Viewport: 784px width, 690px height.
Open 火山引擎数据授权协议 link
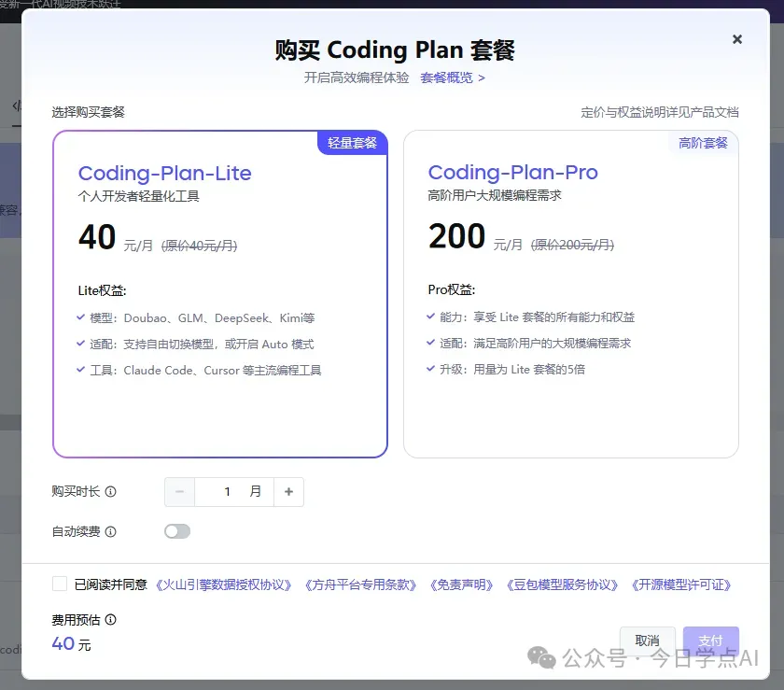(x=224, y=585)
